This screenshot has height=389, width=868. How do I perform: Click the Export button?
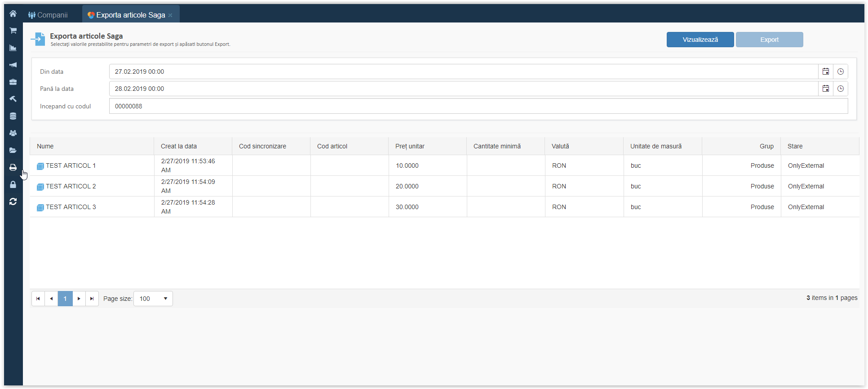click(769, 40)
